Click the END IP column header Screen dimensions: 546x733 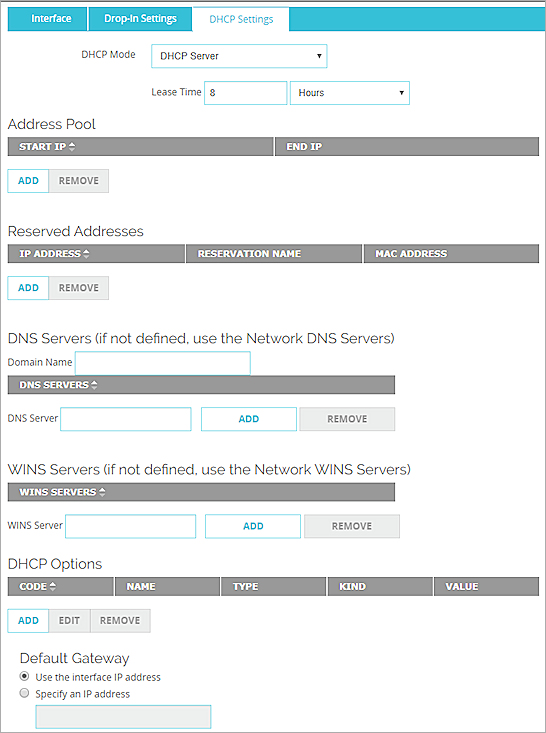tap(407, 146)
